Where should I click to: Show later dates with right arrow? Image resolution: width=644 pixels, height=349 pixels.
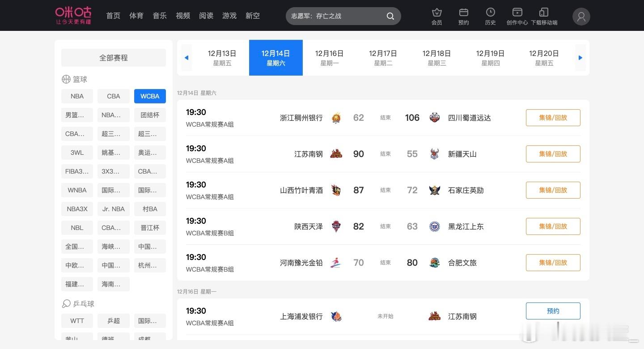click(580, 58)
